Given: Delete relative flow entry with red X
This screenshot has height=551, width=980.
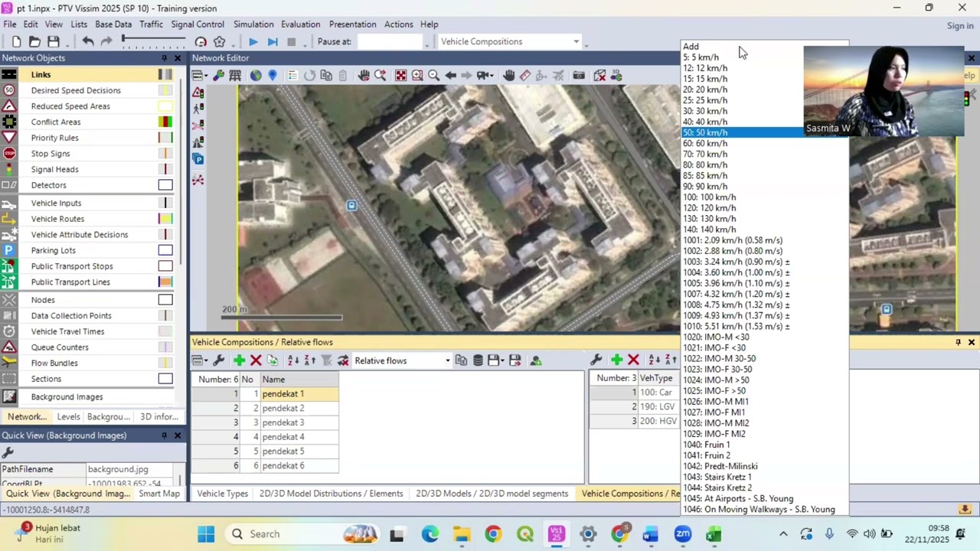Looking at the screenshot, I should (x=633, y=360).
